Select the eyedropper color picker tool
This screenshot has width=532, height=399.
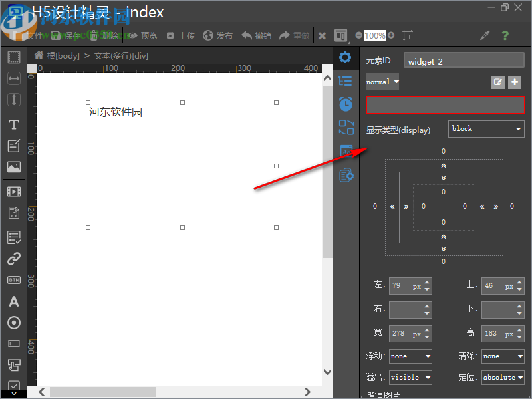(485, 35)
